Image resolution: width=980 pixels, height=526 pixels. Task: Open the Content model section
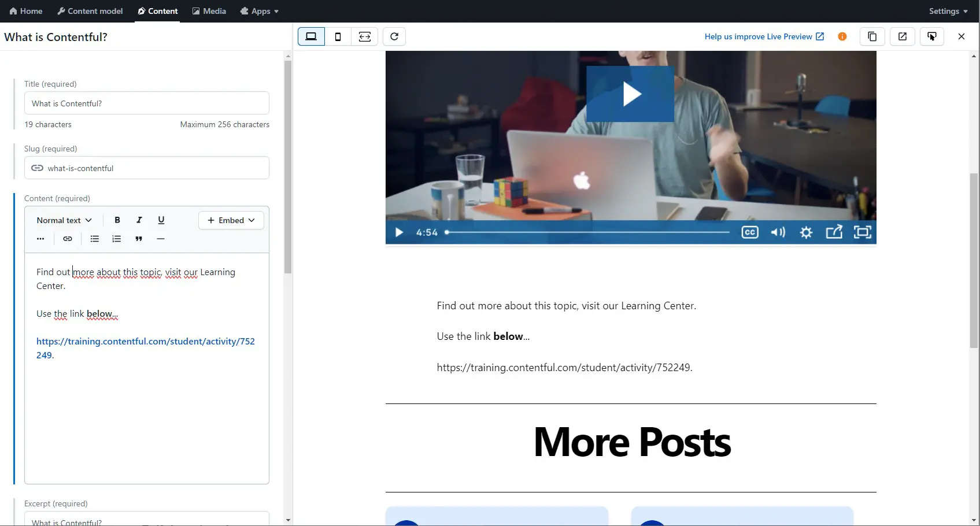[90, 11]
